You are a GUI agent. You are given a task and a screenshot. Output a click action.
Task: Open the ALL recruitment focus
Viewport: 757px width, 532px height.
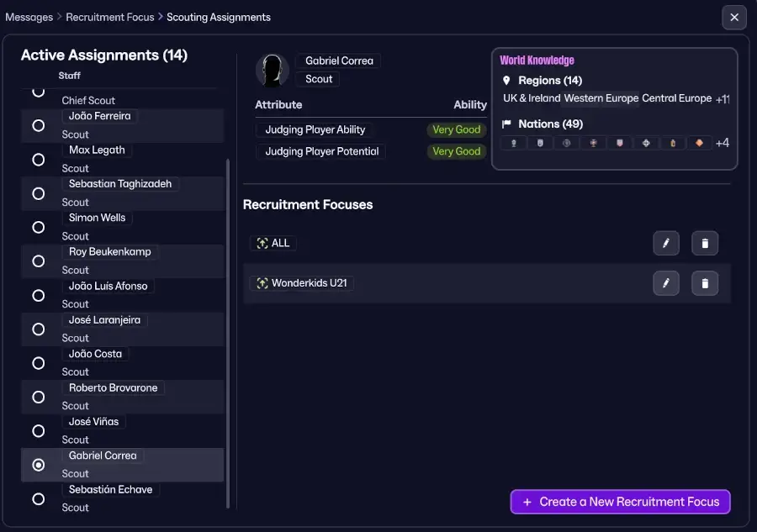tap(273, 243)
